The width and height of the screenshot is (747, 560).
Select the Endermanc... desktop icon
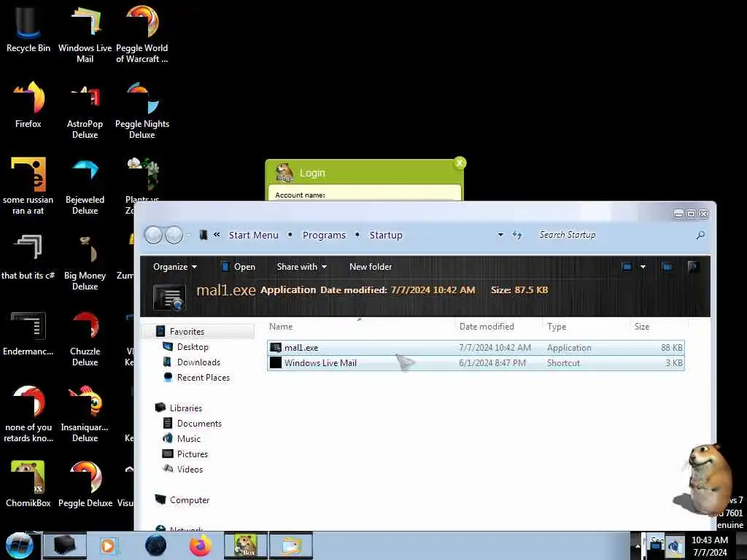[28, 333]
